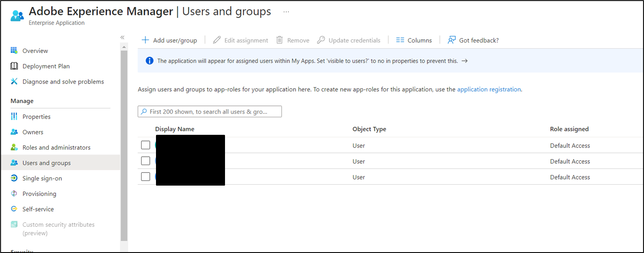
Task: Expand the Security section in the sidebar
Action: coord(22,250)
